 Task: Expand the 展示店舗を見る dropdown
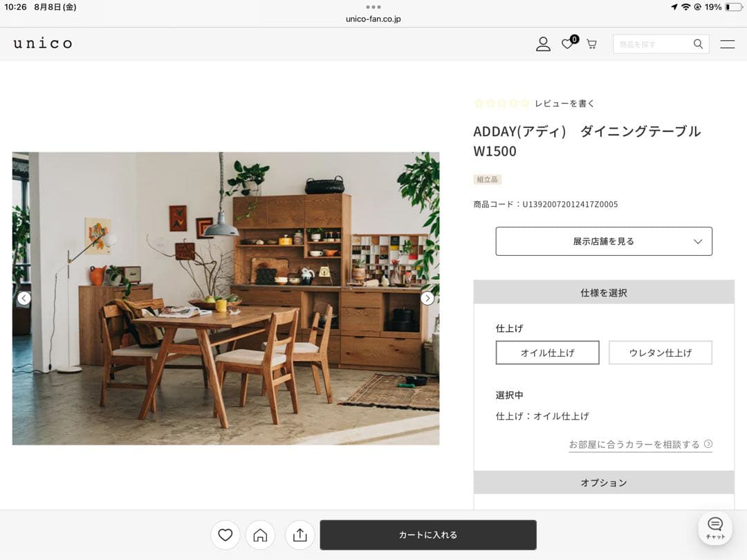pyautogui.click(x=603, y=241)
